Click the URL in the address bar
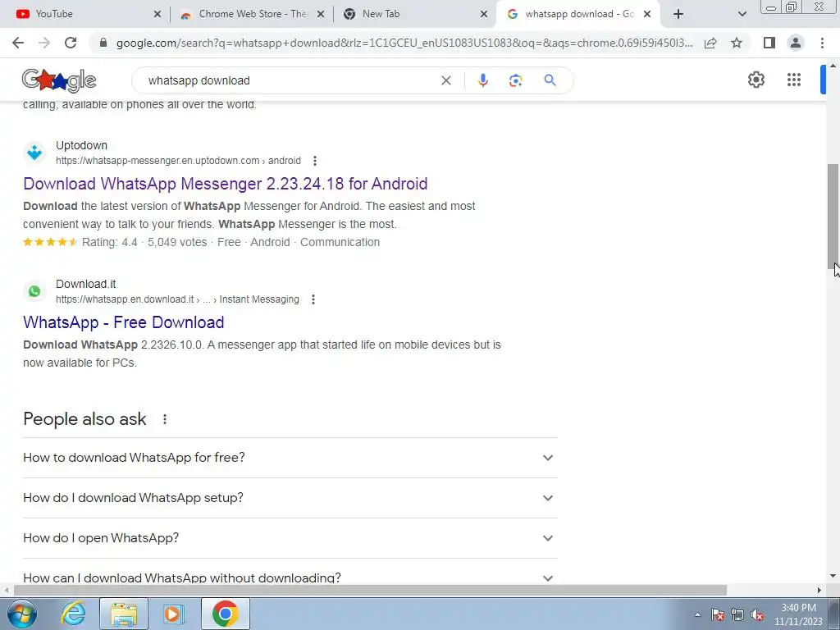840x630 pixels. coord(404,43)
